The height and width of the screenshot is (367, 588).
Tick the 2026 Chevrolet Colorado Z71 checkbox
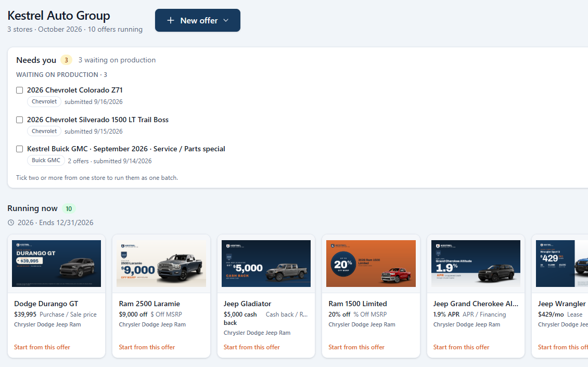coord(19,90)
